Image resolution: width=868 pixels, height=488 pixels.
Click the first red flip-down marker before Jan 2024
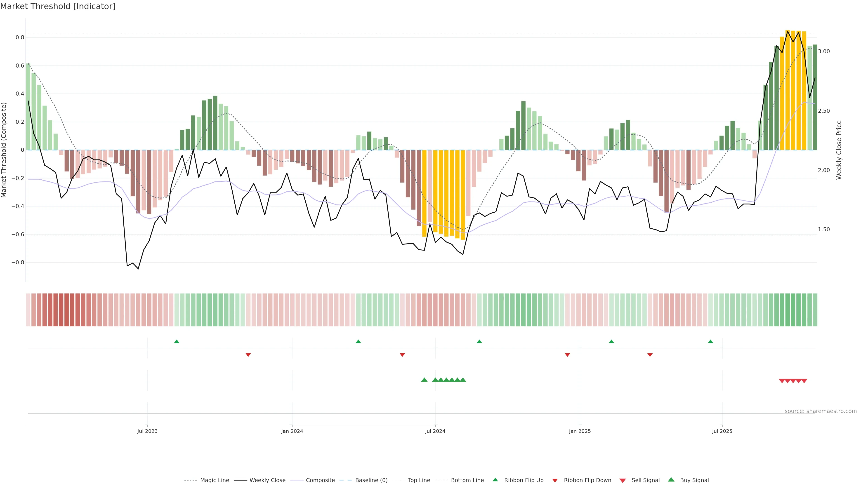pos(248,355)
